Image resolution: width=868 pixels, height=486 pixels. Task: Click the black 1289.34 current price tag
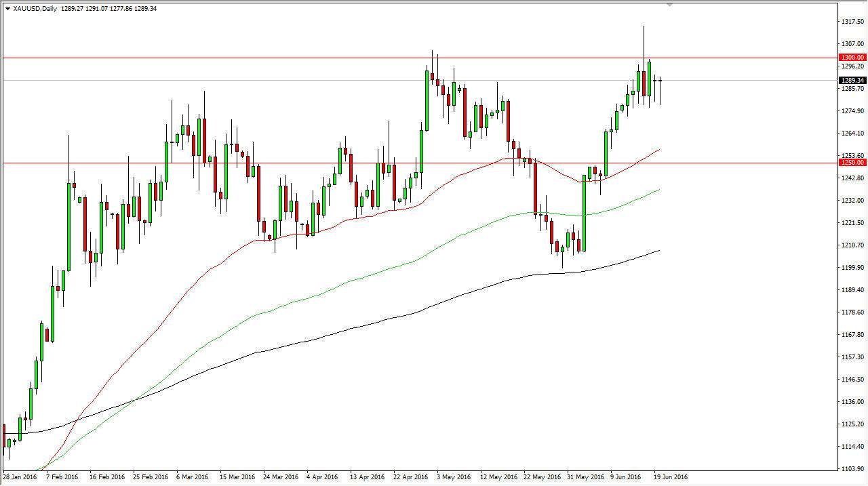pyautogui.click(x=852, y=80)
